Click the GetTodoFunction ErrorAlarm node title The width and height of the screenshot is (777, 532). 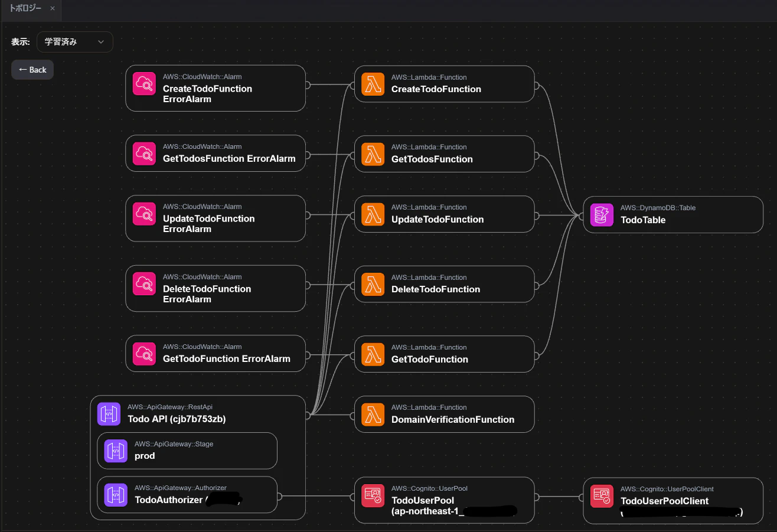tap(227, 358)
